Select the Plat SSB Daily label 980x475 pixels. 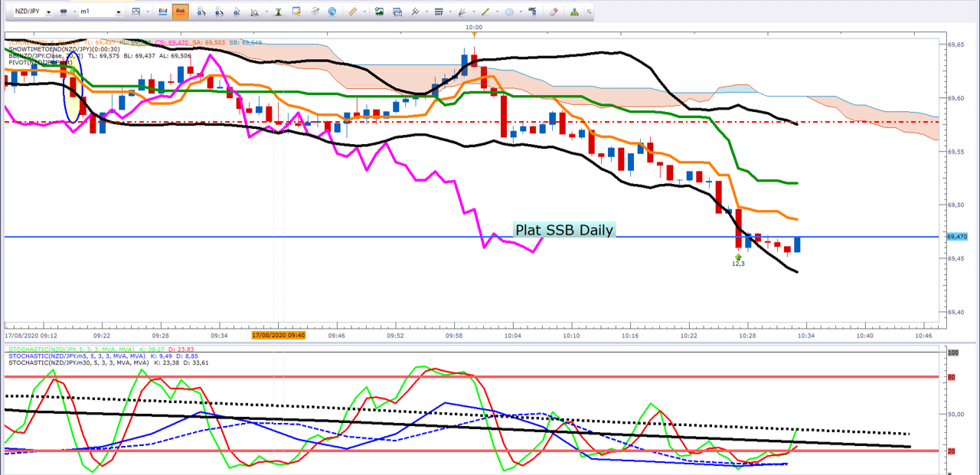point(563,230)
